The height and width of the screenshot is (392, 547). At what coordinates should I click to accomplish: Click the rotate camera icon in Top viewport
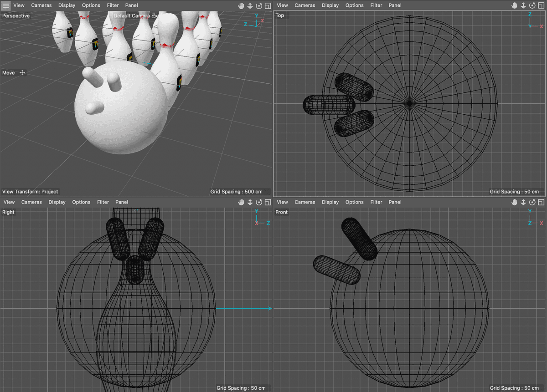532,5
